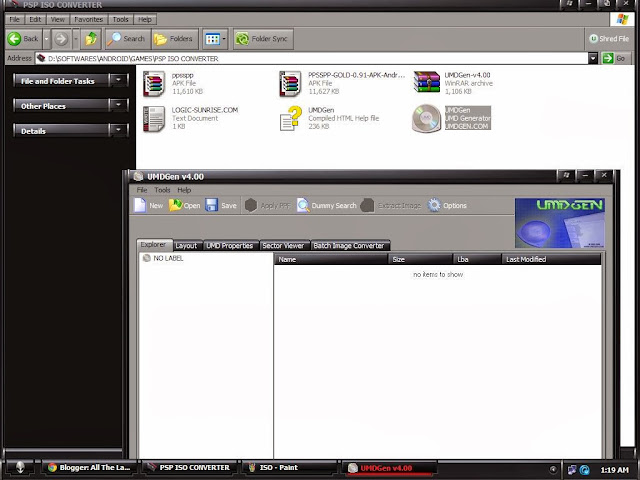Switch to the Batch Image Converter tab
This screenshot has width=640, height=480.
pyautogui.click(x=349, y=245)
